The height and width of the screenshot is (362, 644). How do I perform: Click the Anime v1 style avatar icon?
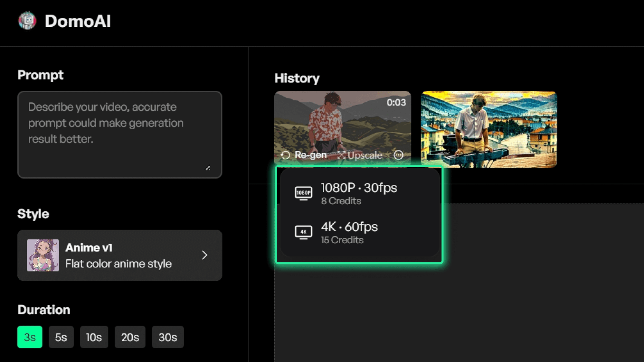pyautogui.click(x=43, y=255)
